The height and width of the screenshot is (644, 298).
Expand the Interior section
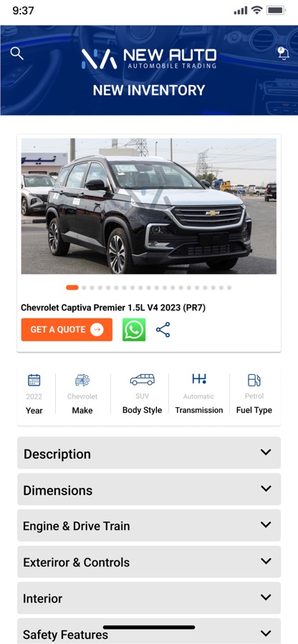point(149,597)
